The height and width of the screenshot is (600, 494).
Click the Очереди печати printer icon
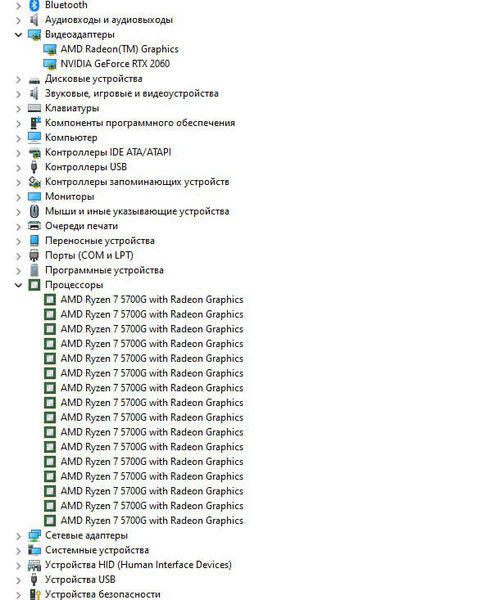point(34,226)
